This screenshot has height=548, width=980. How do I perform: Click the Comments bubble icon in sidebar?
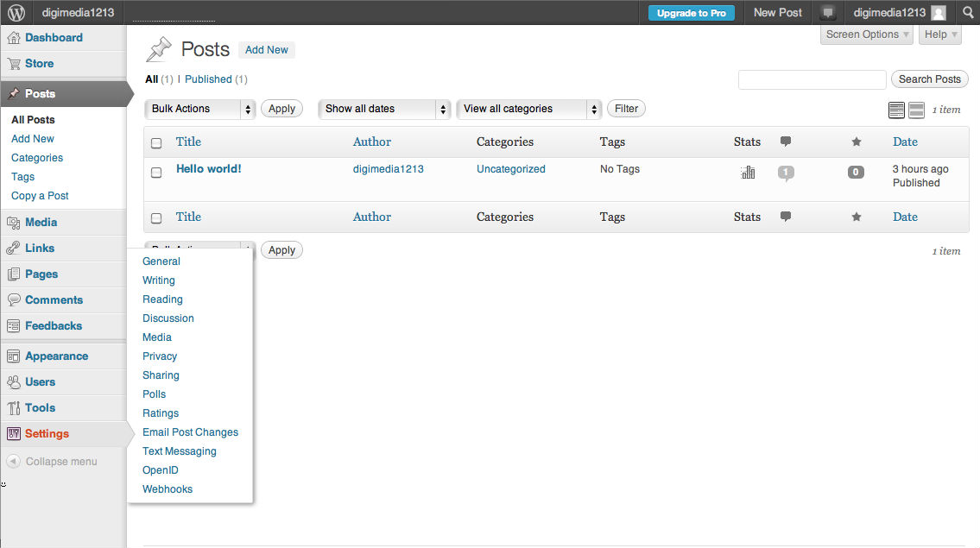[x=14, y=300]
